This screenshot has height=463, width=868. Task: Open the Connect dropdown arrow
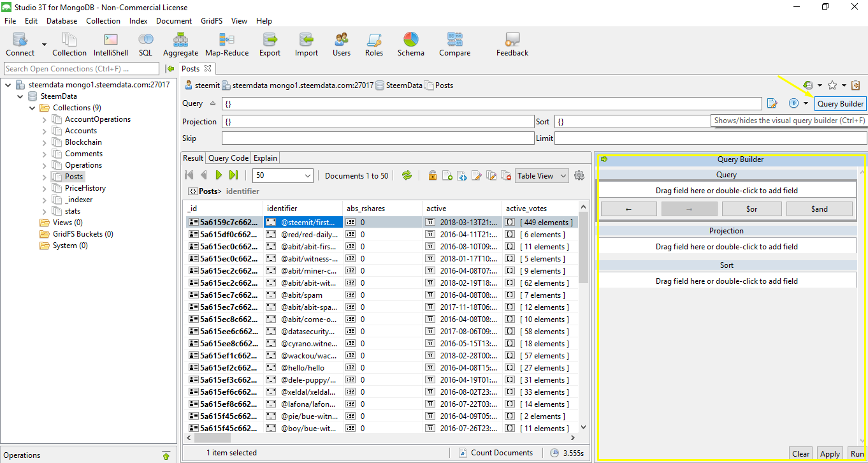pos(44,45)
